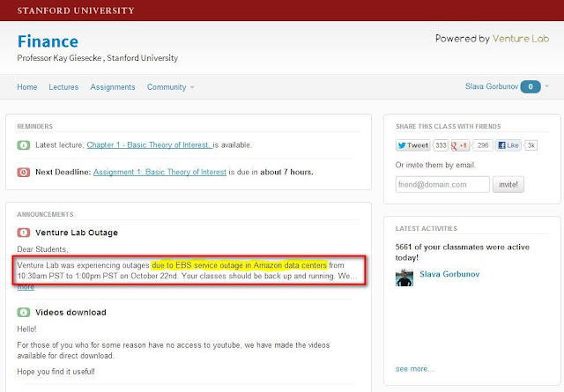Open Assignment 1: Basic Theory of Interest link
564x392 pixels.
tap(160, 172)
